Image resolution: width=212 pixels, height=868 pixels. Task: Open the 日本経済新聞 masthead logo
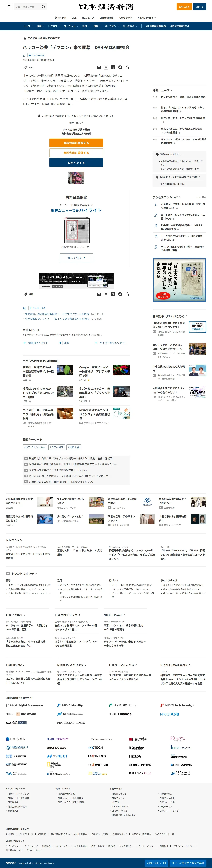(x=106, y=7)
